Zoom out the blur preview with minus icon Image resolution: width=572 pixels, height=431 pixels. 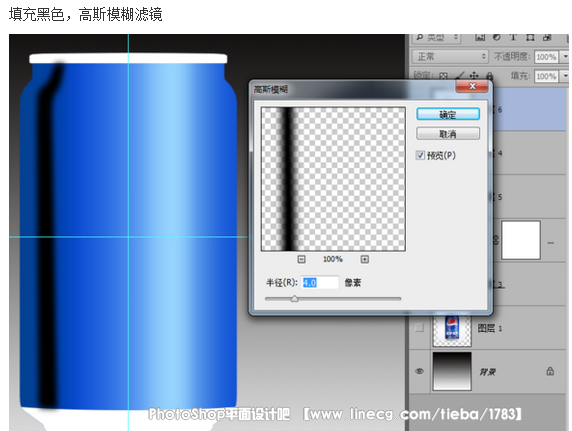point(301,259)
